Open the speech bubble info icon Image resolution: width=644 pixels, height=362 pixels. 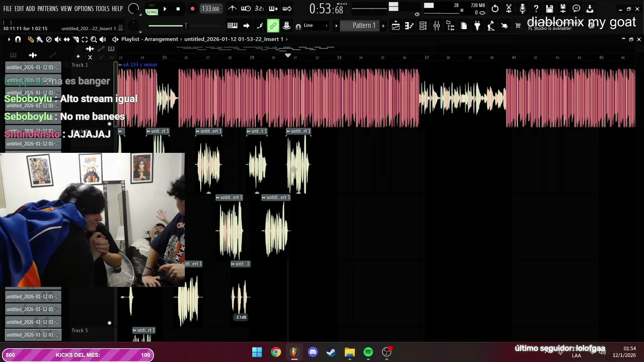pos(577,9)
